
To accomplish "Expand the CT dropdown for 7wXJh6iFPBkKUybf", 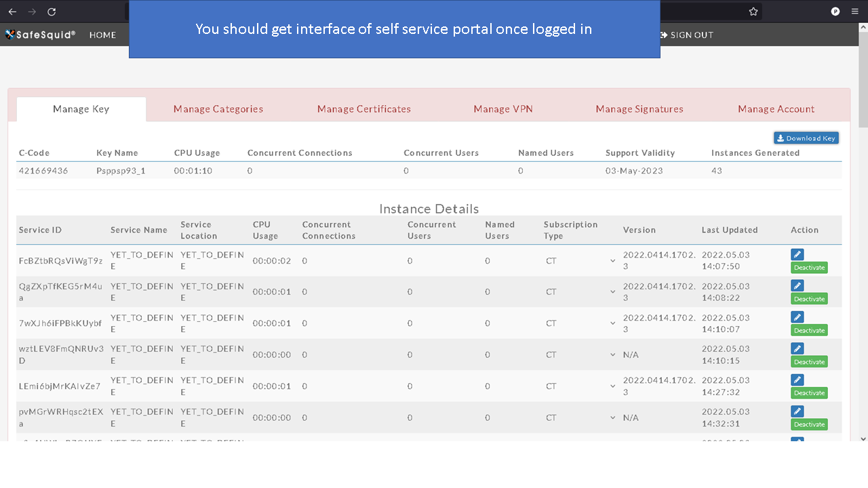I will click(612, 323).
